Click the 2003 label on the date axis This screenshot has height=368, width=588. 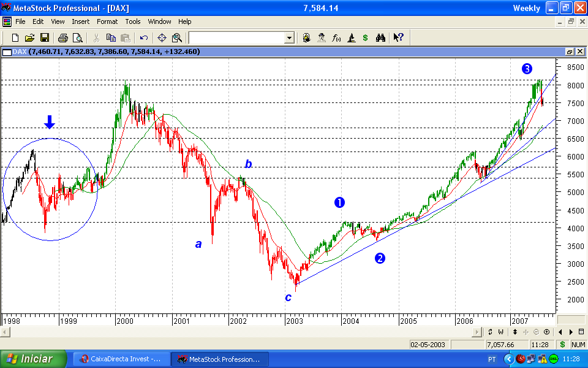pyautogui.click(x=295, y=321)
